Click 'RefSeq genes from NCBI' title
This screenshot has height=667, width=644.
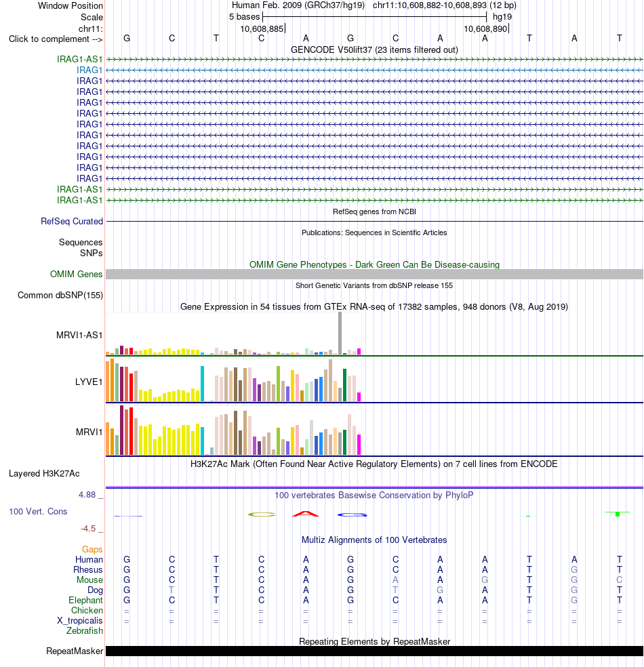click(374, 211)
